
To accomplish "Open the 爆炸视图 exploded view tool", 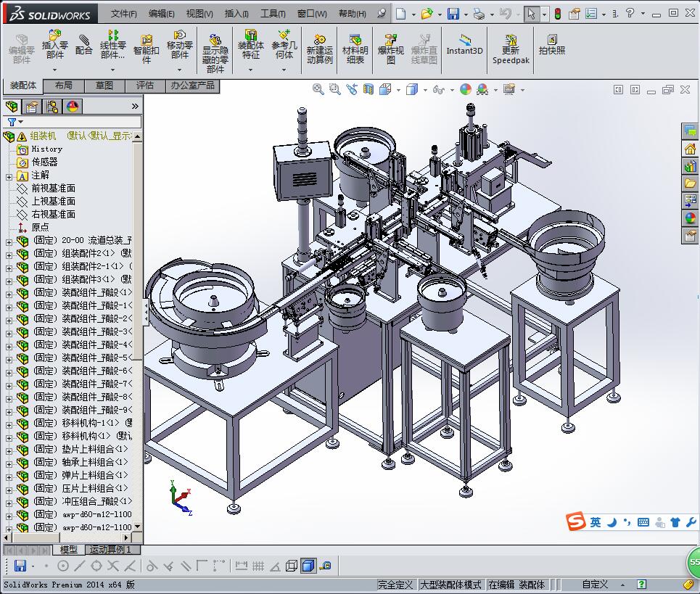I will (x=391, y=49).
